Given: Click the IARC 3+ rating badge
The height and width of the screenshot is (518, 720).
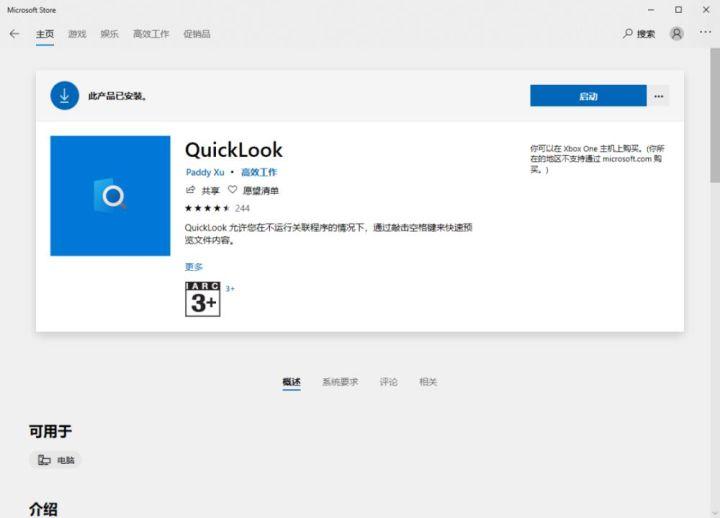Looking at the screenshot, I should [202, 299].
